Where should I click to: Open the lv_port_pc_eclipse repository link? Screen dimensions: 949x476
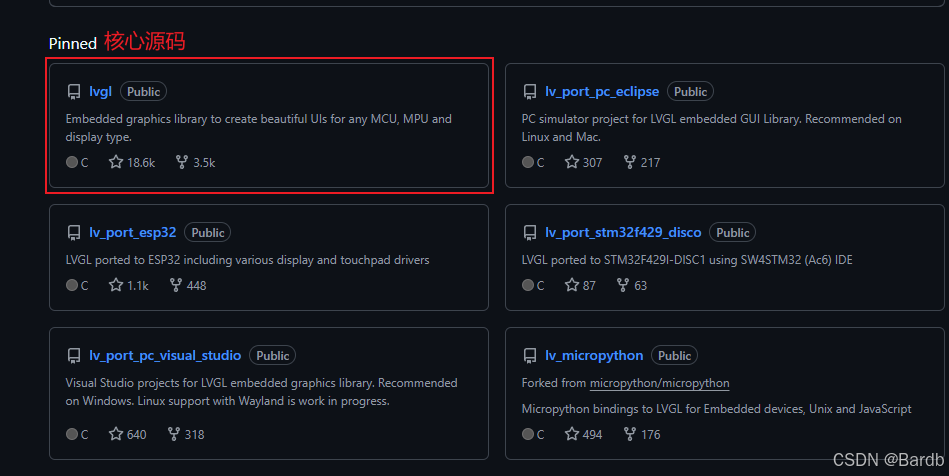(602, 91)
